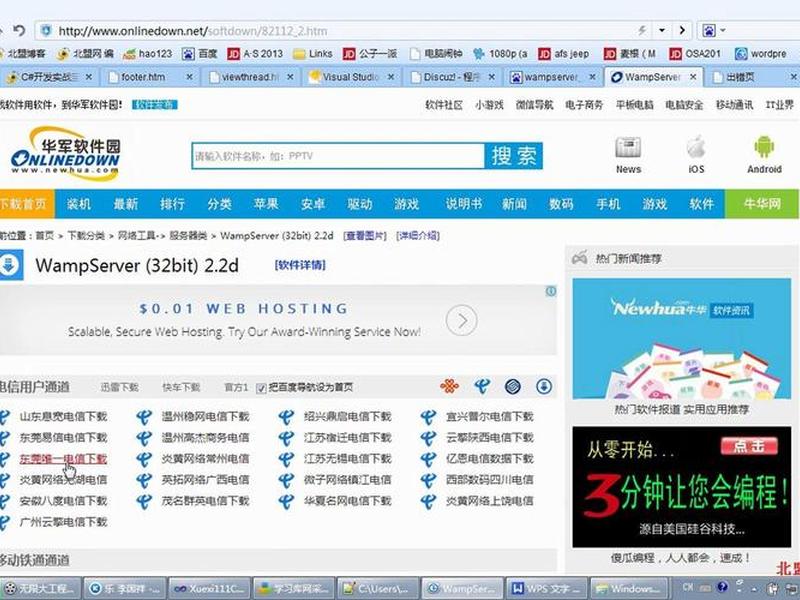Image resolution: width=800 pixels, height=600 pixels.
Task: Toggle the 把百度导航设为首页 checkbox
Action: click(261, 388)
